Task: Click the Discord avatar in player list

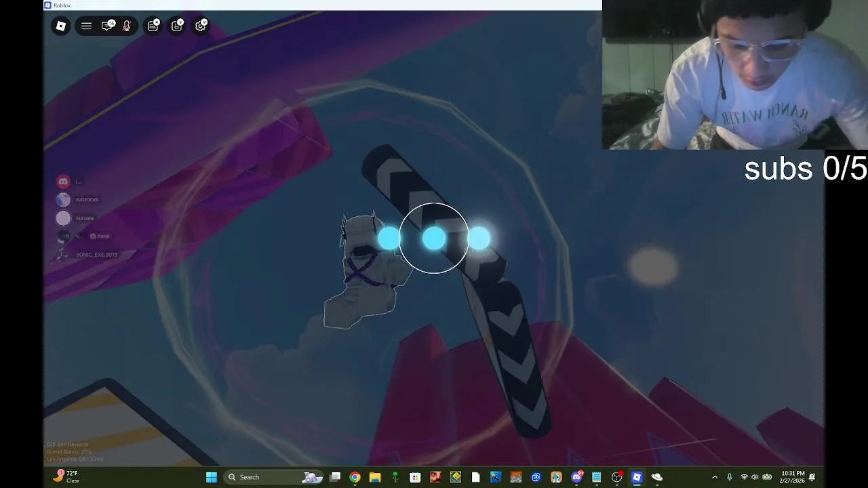Action: [63, 182]
